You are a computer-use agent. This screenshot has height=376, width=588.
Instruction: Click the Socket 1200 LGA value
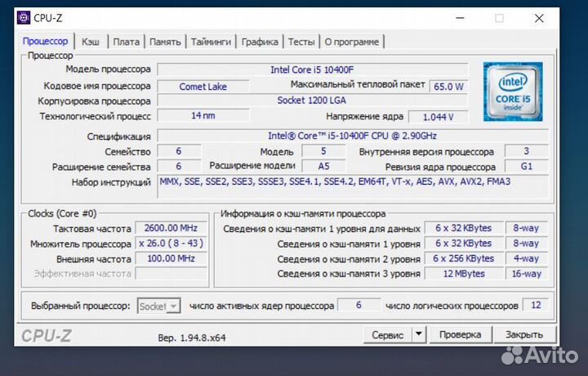312,101
